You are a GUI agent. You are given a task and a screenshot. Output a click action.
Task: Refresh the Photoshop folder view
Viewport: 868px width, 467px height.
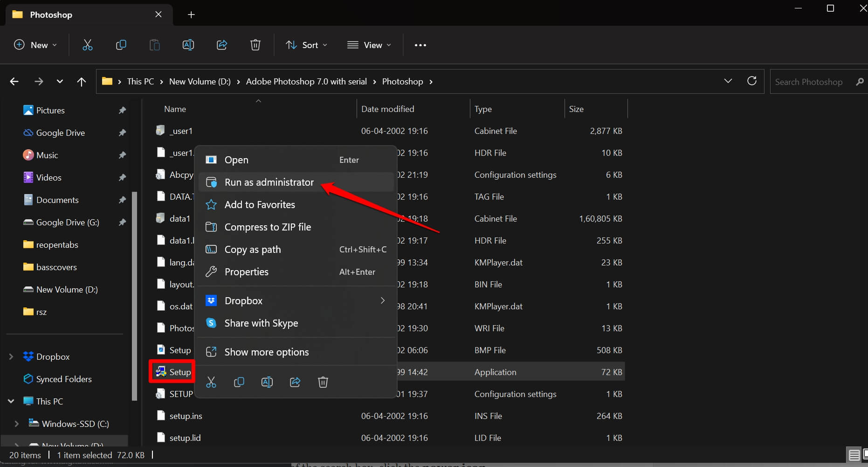coord(752,81)
